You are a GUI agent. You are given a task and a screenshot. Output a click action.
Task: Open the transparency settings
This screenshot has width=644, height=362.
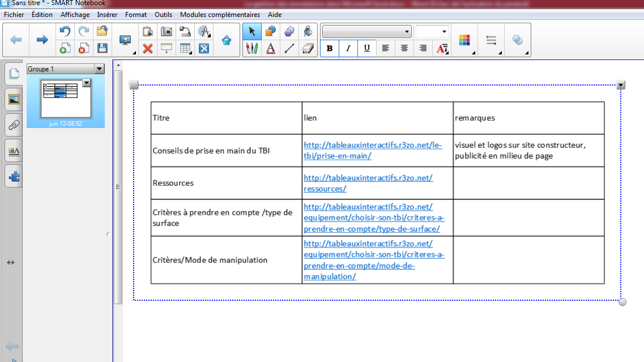(x=518, y=40)
